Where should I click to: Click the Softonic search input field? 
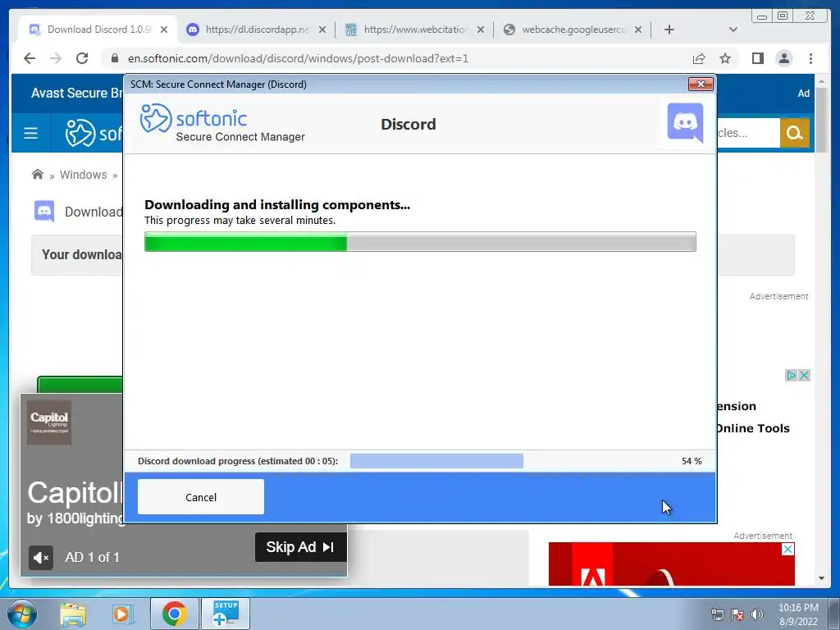(748, 133)
